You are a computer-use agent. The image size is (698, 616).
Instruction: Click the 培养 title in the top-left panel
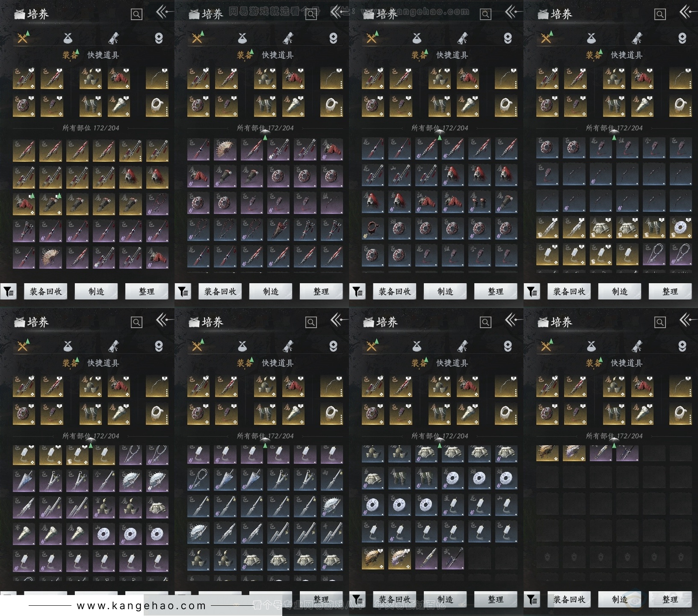point(38,14)
